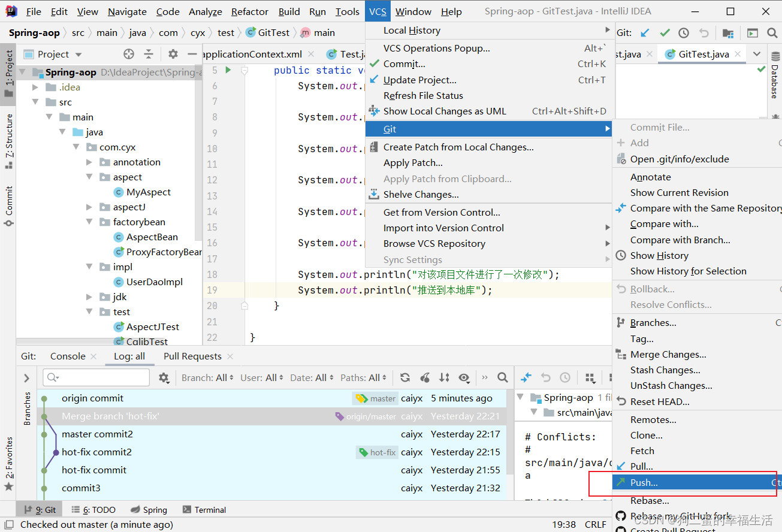Screen dimensions: 782x532
Task: Click the cherry-pick icon in Git log toolbar
Action: click(x=425, y=377)
